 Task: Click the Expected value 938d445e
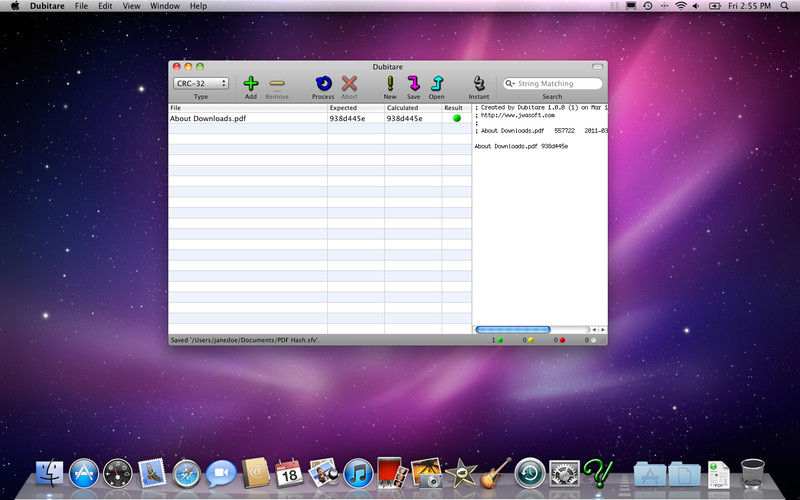coord(347,118)
